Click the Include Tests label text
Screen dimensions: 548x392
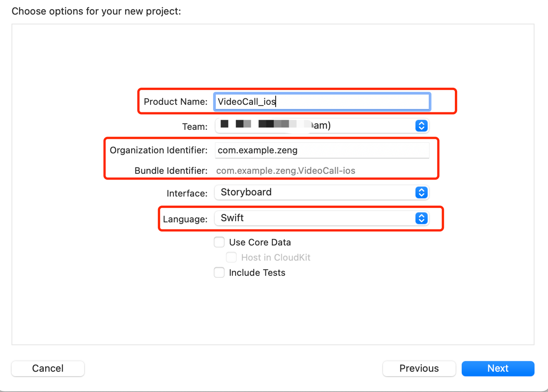click(x=257, y=273)
